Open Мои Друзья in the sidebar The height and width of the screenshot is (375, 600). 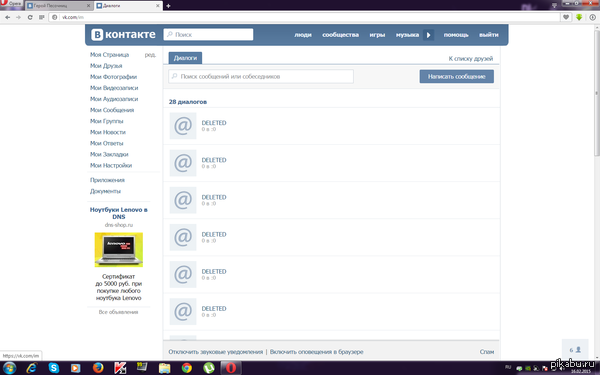pos(106,66)
